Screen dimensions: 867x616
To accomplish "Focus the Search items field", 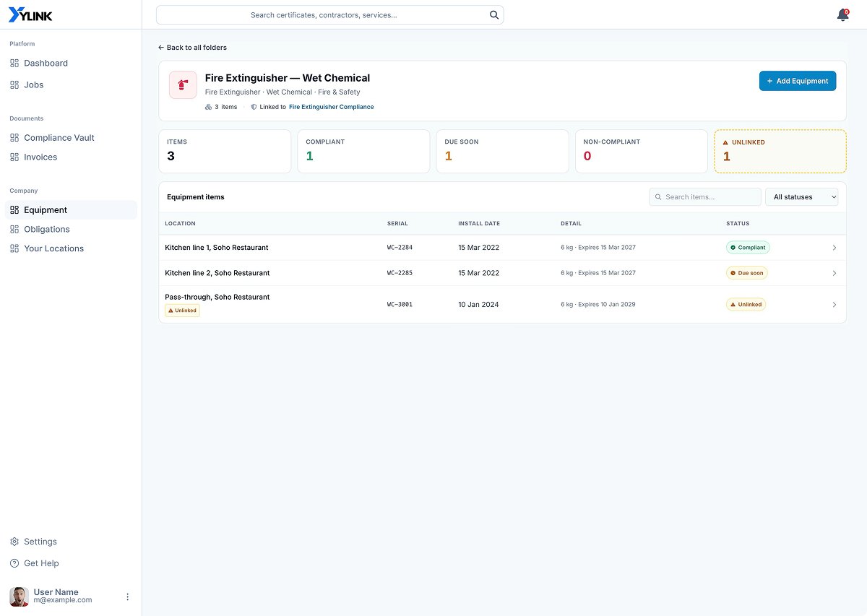I will pyautogui.click(x=705, y=197).
